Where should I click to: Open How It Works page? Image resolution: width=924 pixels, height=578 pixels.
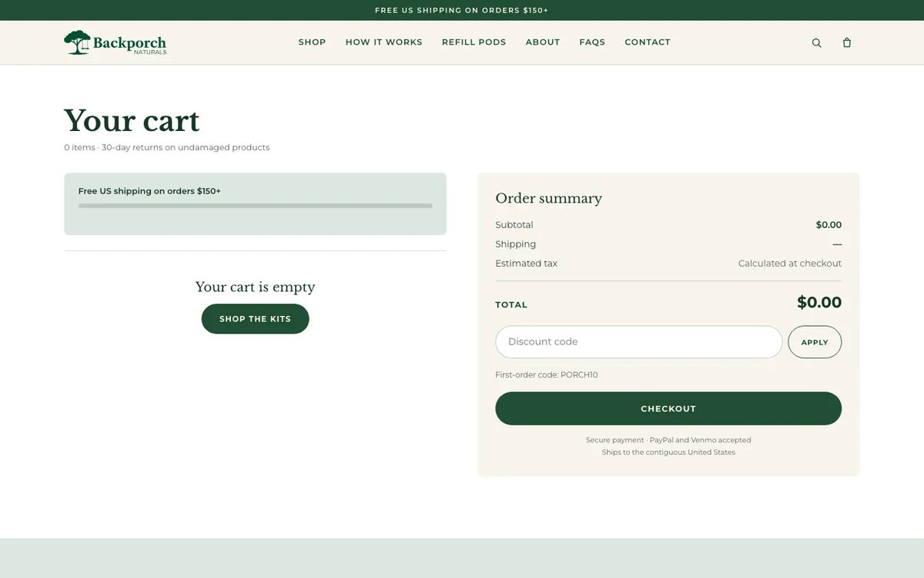pos(383,42)
